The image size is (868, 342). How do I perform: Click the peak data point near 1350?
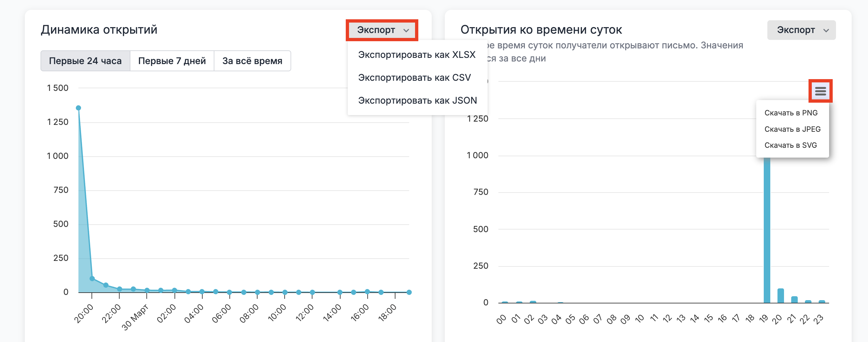pyautogui.click(x=78, y=108)
